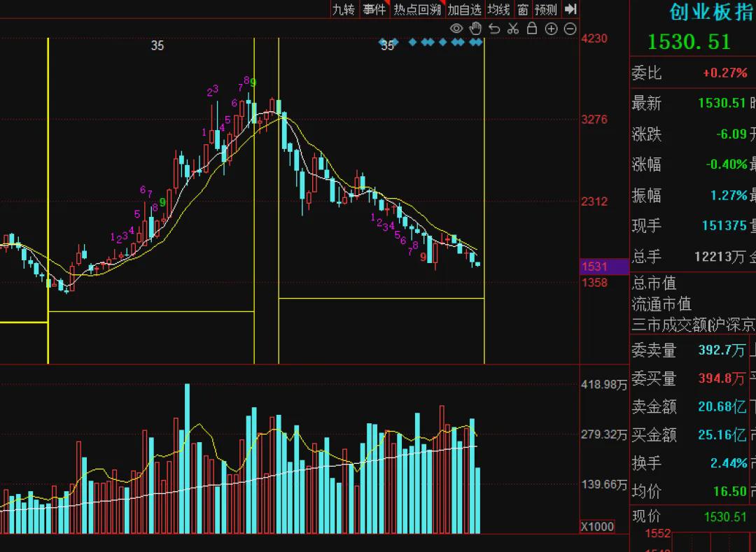Click the 窗 window button
The height and width of the screenshot is (552, 756).
523,10
